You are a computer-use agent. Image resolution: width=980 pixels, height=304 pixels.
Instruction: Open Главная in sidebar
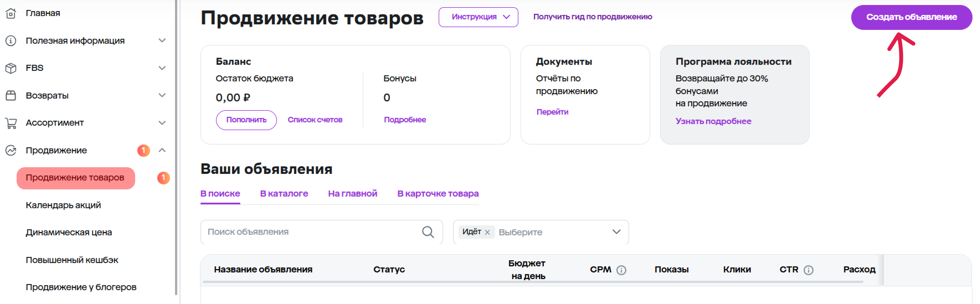(x=43, y=13)
